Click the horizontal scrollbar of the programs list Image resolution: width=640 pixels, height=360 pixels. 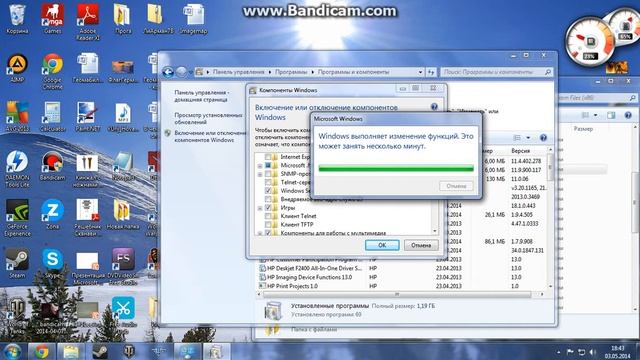[397, 294]
